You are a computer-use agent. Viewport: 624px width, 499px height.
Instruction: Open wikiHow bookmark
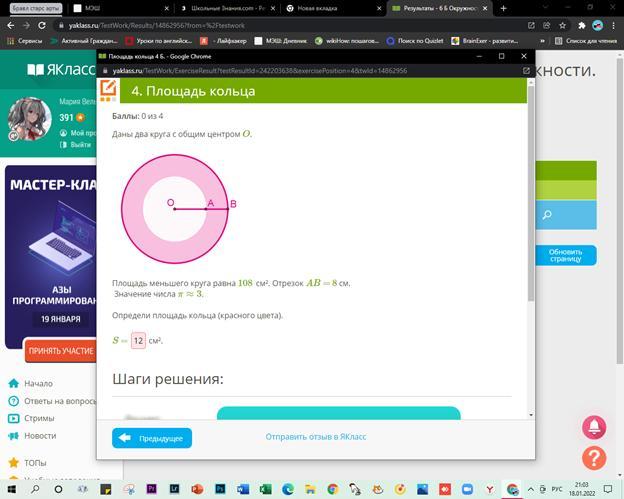pos(347,41)
